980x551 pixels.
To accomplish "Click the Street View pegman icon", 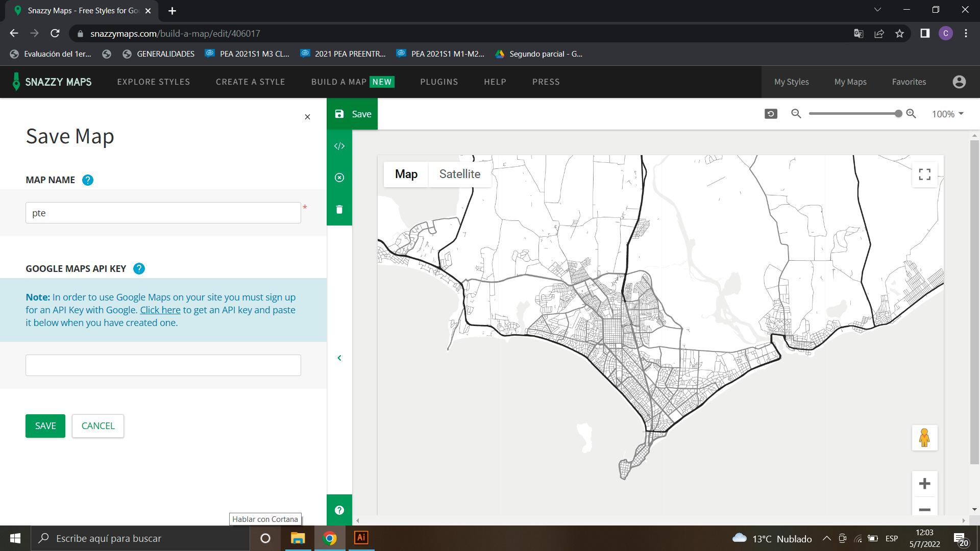I will (924, 438).
